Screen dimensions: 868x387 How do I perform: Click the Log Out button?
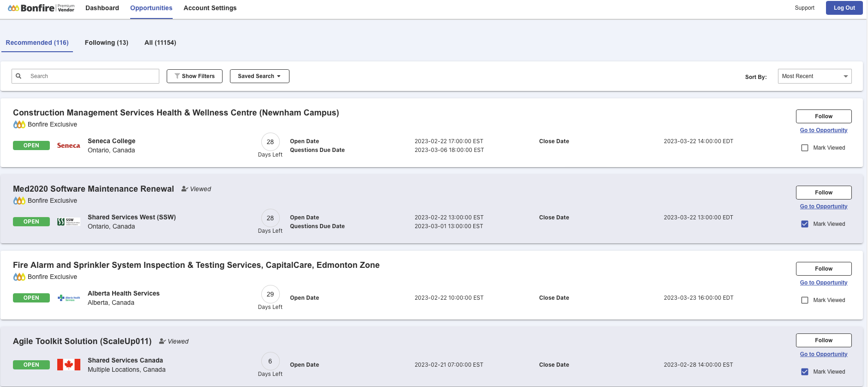coord(844,8)
